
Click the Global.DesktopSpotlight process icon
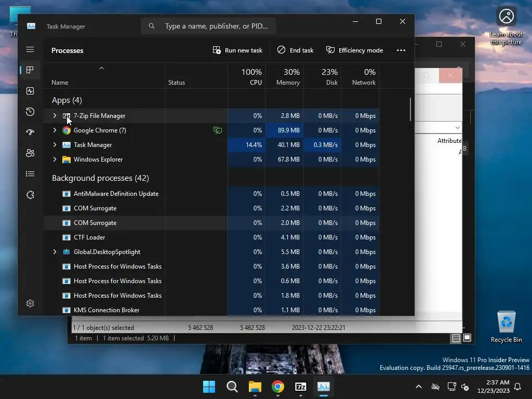click(x=66, y=252)
